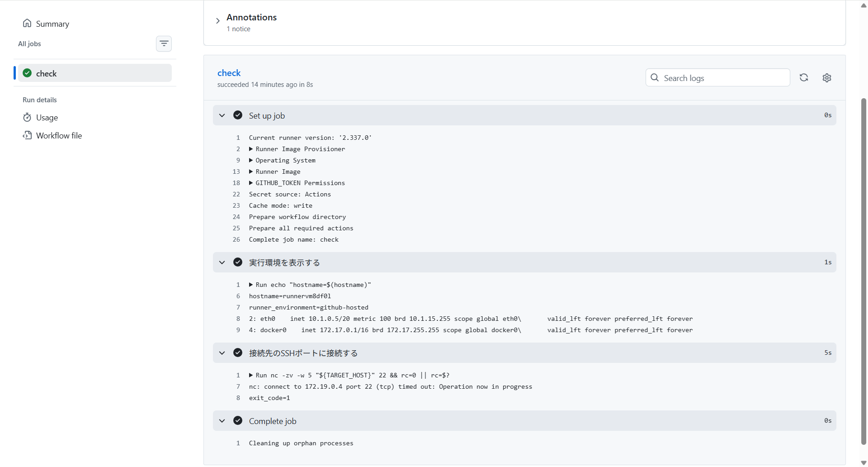Open Usage via the stopwatch icon
Viewport: 868px width, 467px height.
(27, 118)
